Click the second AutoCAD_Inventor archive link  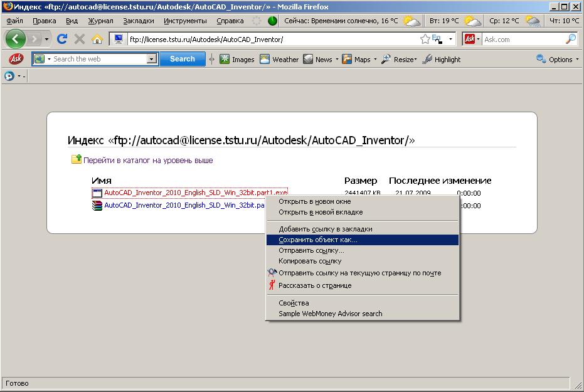(x=184, y=205)
